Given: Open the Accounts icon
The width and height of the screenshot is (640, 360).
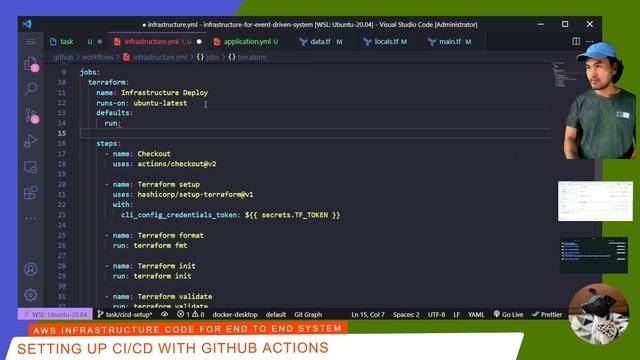Looking at the screenshot, I should 31,269.
